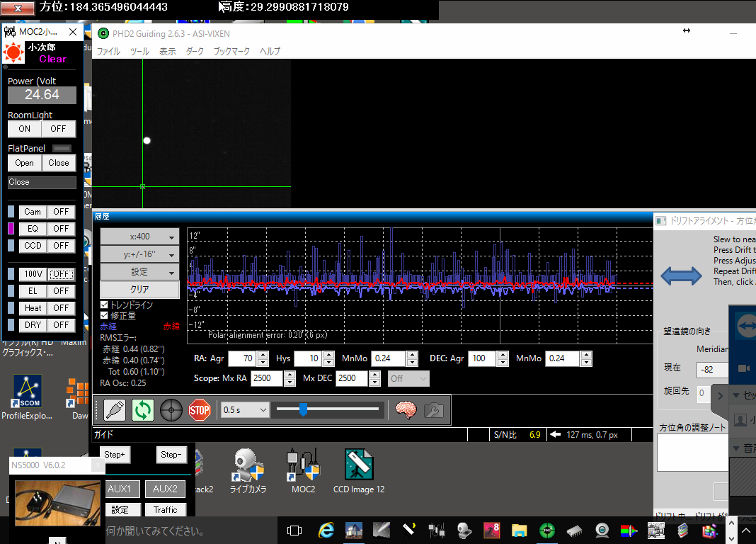The image size is (756, 544).
Task: Show hidden system tray icons chevron
Action: click(x=745, y=531)
